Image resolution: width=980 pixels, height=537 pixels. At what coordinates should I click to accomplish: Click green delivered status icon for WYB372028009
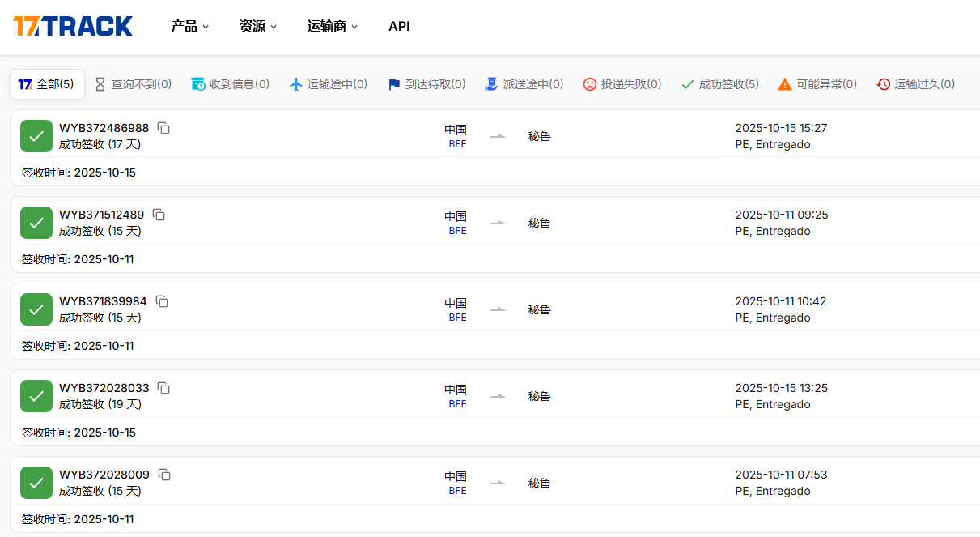(x=36, y=483)
